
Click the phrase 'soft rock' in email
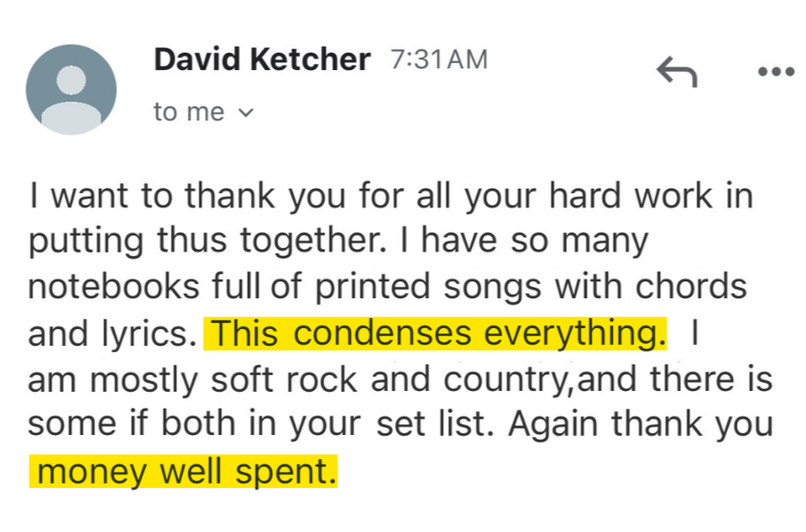pos(284,380)
